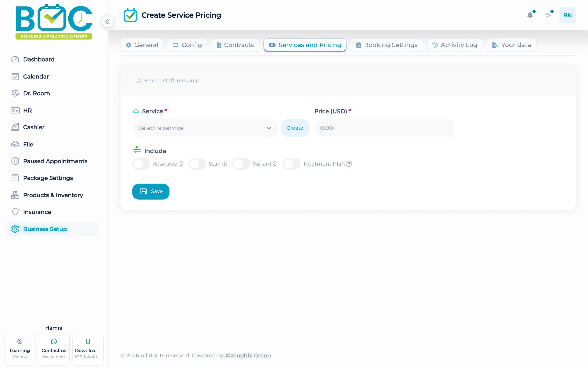This screenshot has height=368, width=588.
Task: Open the Your data tab
Action: pyautogui.click(x=511, y=45)
